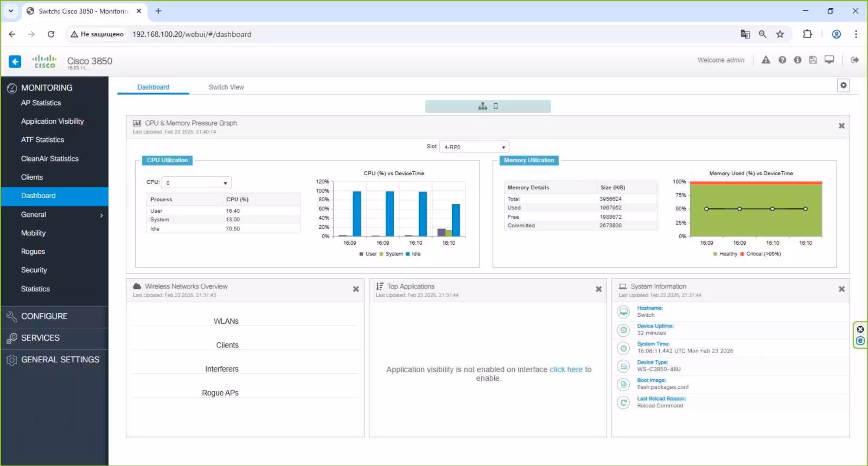Open the monitor screen icon in header
Viewport: 868px width, 466px height.
pos(829,60)
